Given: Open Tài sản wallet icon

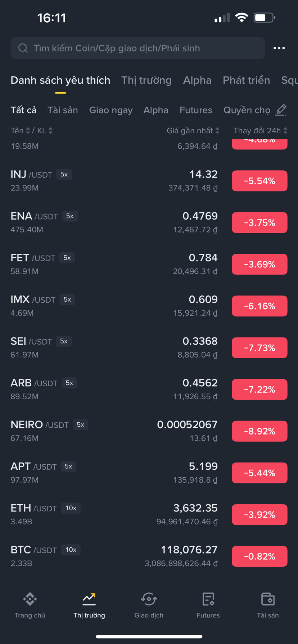Looking at the screenshot, I should pos(268,599).
